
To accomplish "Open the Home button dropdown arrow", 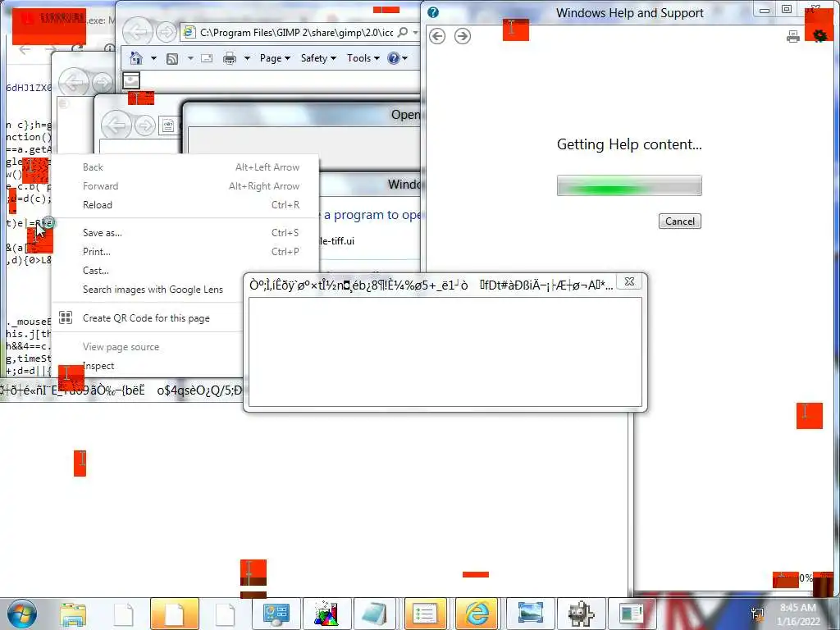I will point(153,58).
